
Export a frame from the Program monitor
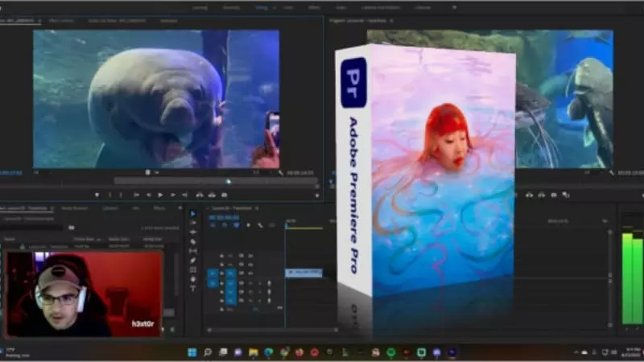click(x=554, y=195)
